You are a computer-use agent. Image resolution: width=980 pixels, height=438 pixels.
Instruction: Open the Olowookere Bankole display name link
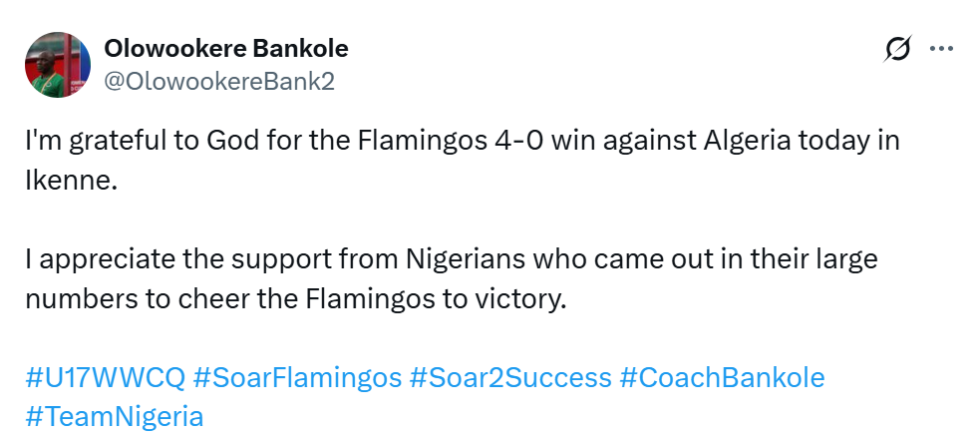coord(226,49)
